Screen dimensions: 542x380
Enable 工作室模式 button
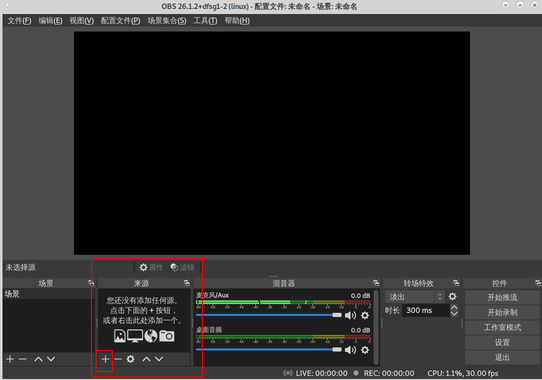(502, 327)
